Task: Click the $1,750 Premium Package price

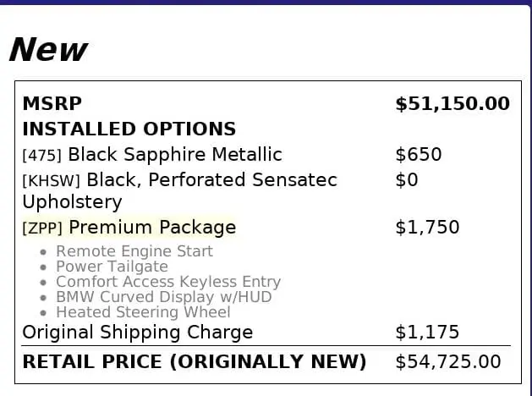Action: coord(427,228)
